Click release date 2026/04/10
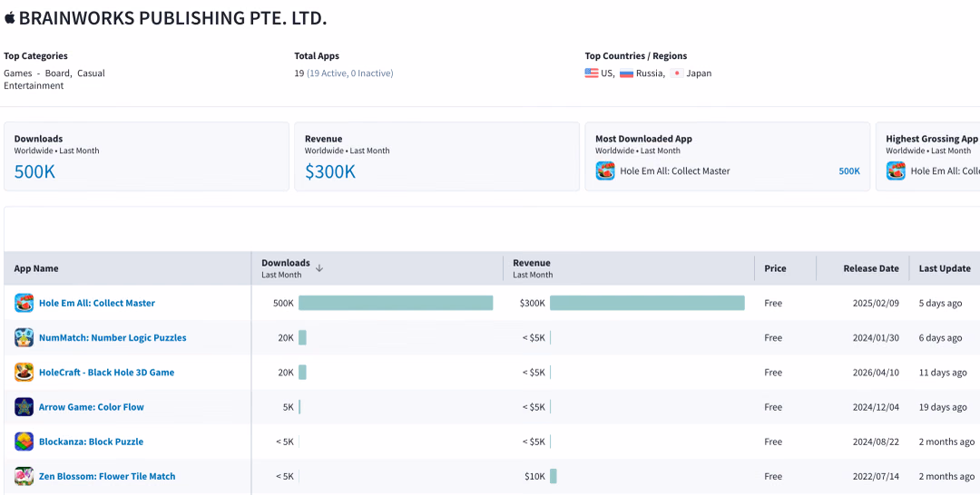The image size is (980, 495). click(876, 372)
